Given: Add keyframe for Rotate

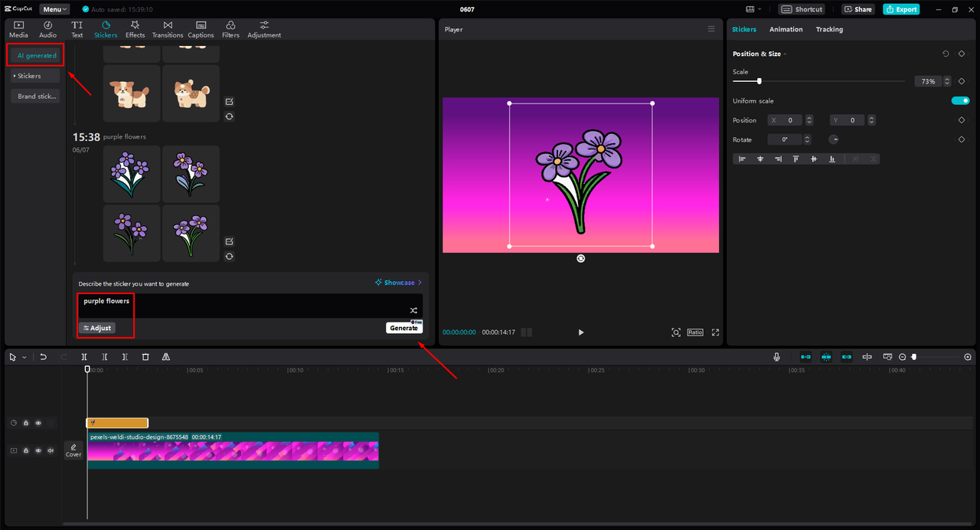Looking at the screenshot, I should (x=962, y=139).
